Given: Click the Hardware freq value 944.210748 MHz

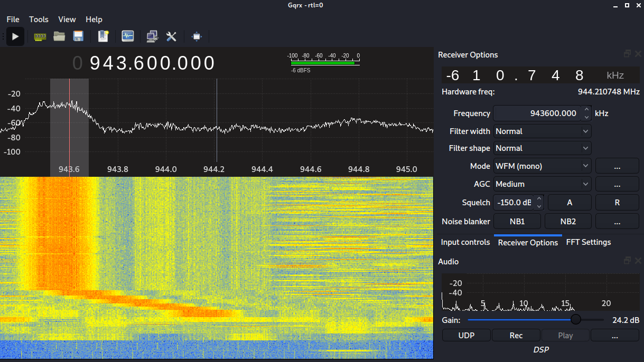Looking at the screenshot, I should [x=609, y=92].
